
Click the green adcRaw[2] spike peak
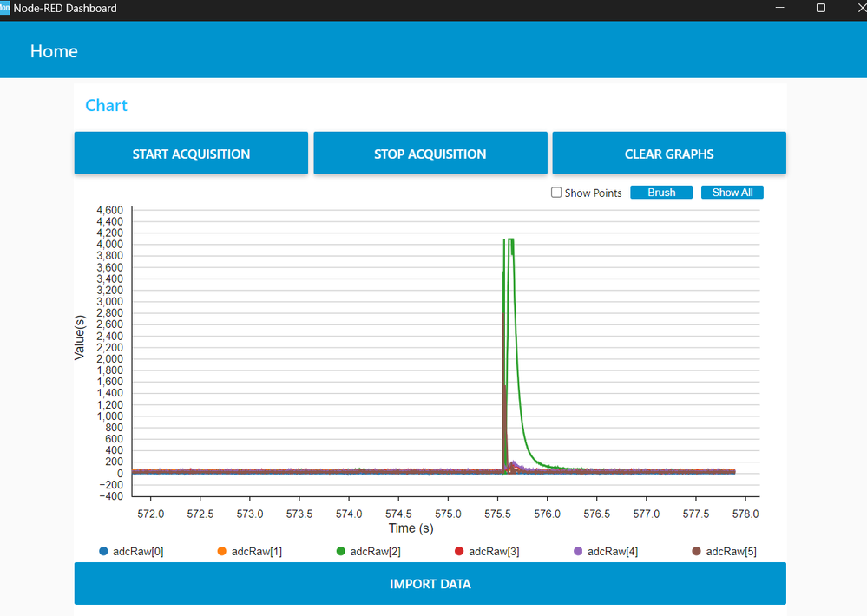509,240
